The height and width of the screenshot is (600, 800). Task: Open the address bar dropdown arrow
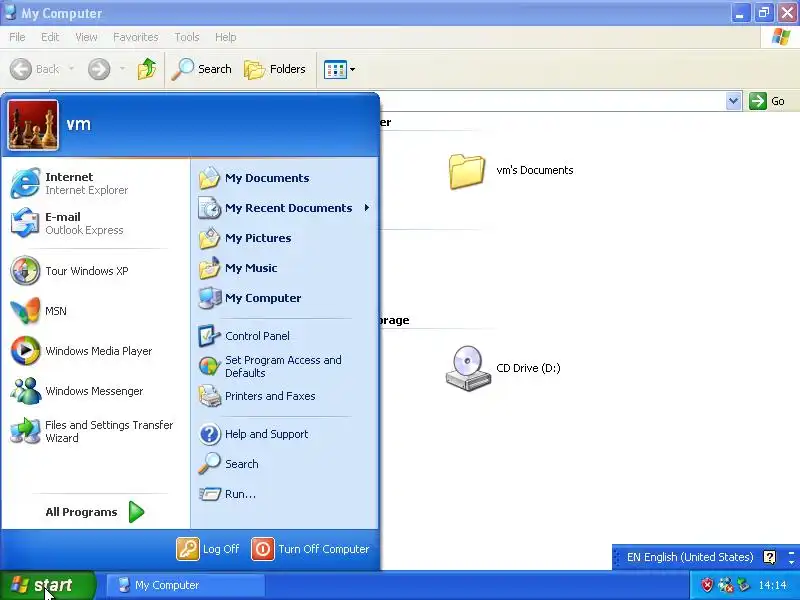tap(733, 101)
